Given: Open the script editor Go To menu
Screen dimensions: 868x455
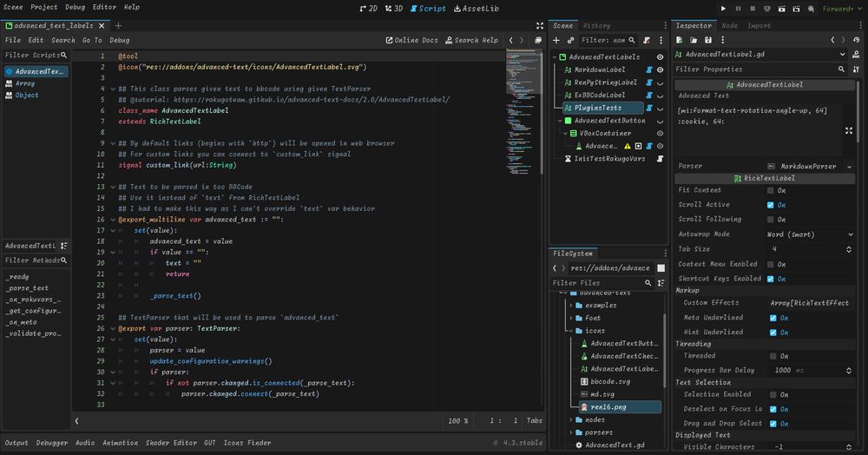Looking at the screenshot, I should click(92, 40).
